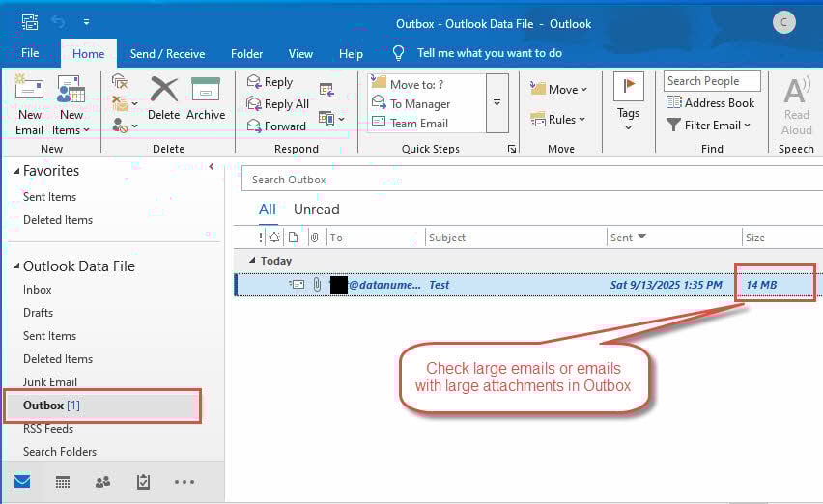Open Deleted Items under Outlook Data File
The width and height of the screenshot is (823, 504).
[x=58, y=359]
